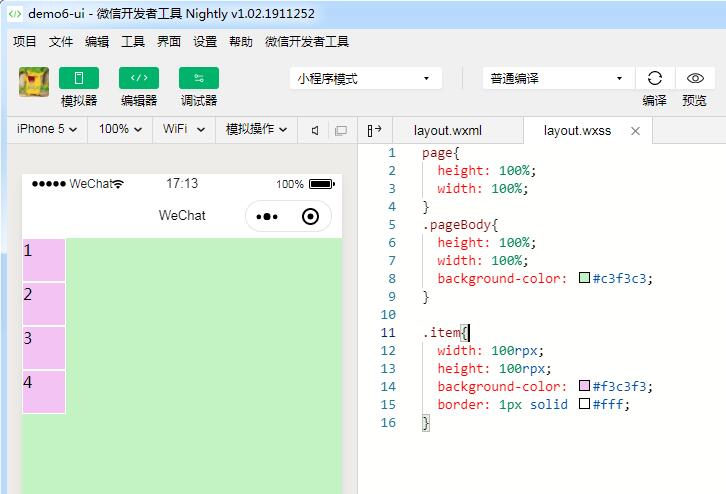Image resolution: width=726 pixels, height=494 pixels.
Task: Click the 预览 label under eye icon
Action: click(695, 100)
